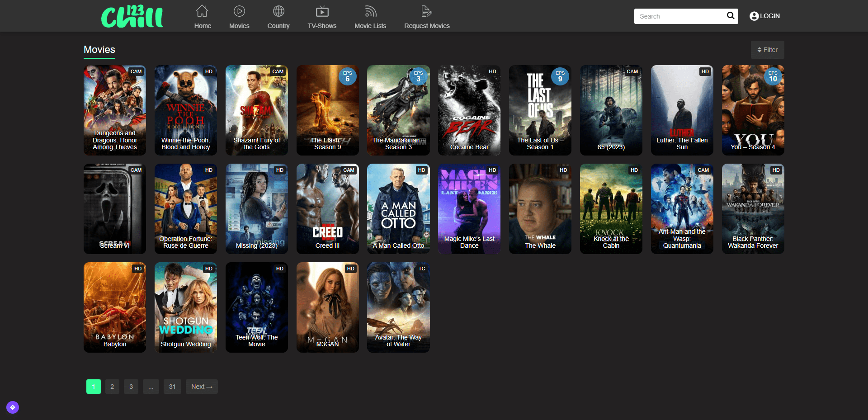Select the Creed III movie poster
The image size is (868, 420).
327,208
